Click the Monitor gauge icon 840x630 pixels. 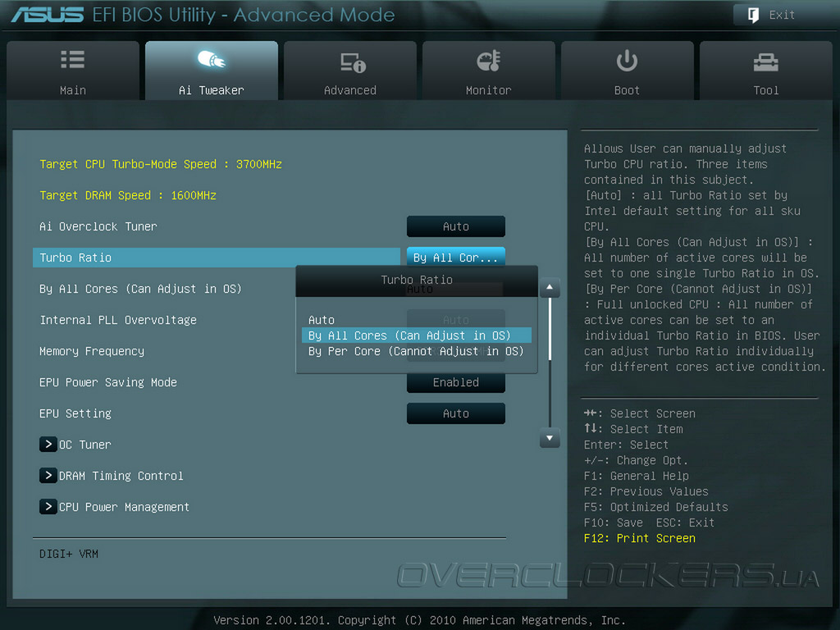489,61
